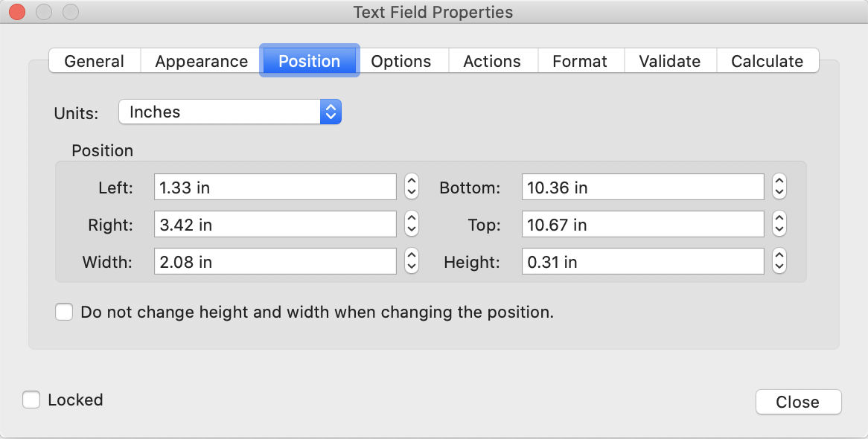Increment the Left value using its stepper
This screenshot has width=868, height=439.
coord(411,182)
